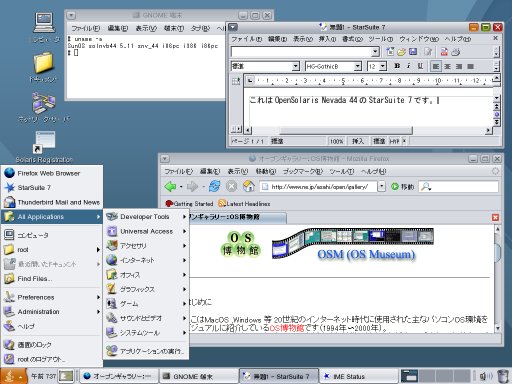Viewport: 512px width, 384px height.
Task: Click Firefox Back arrow button
Action: (170, 186)
